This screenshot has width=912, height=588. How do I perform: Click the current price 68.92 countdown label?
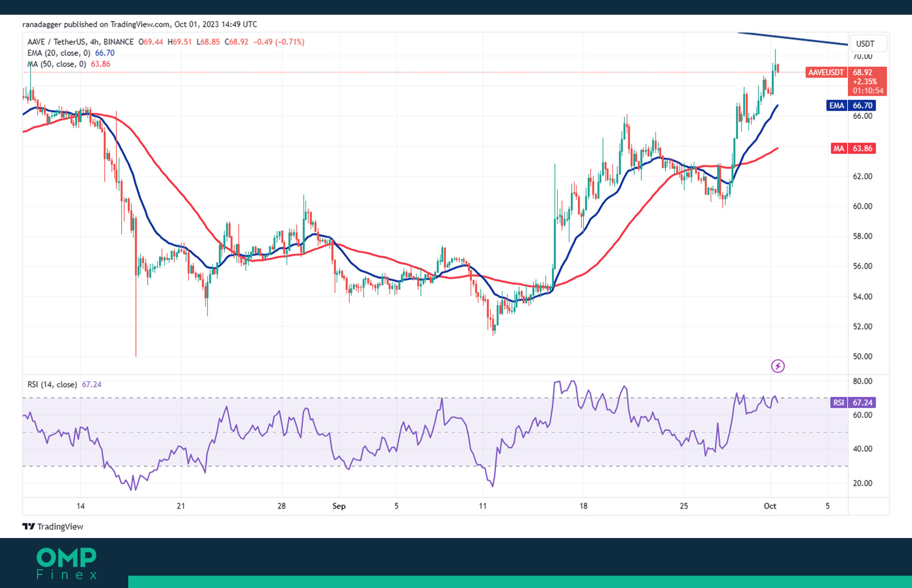[867, 81]
